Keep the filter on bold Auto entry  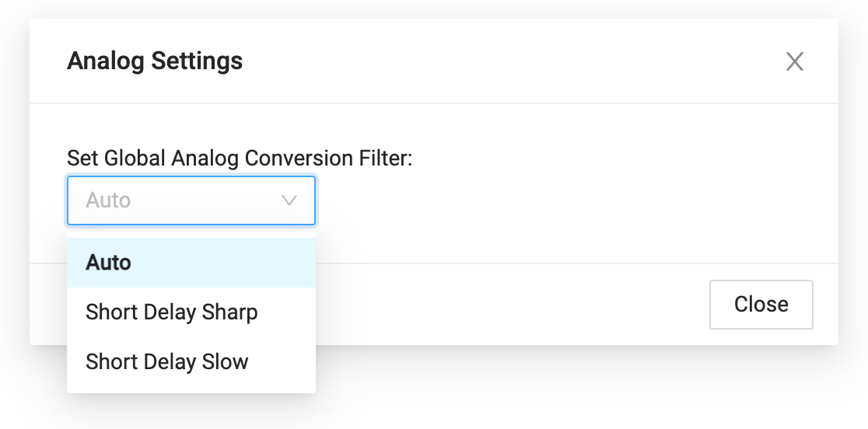coord(109,263)
